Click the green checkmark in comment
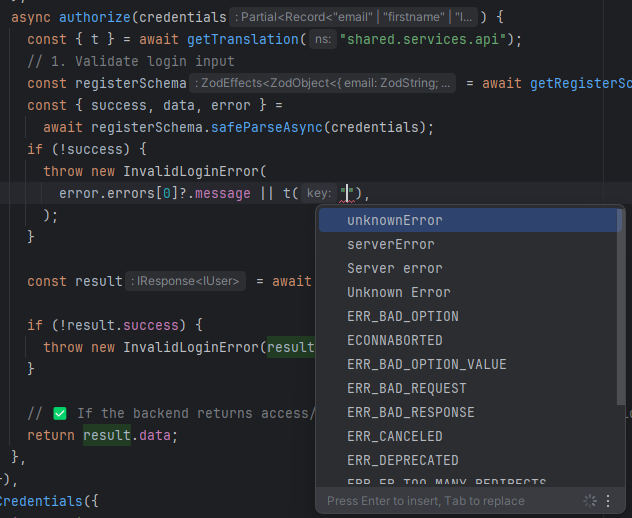632x518 pixels. click(x=60, y=413)
